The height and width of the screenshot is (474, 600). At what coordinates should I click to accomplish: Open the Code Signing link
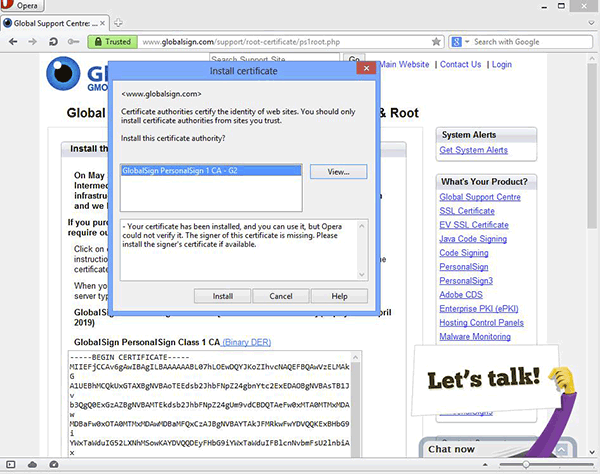click(464, 253)
